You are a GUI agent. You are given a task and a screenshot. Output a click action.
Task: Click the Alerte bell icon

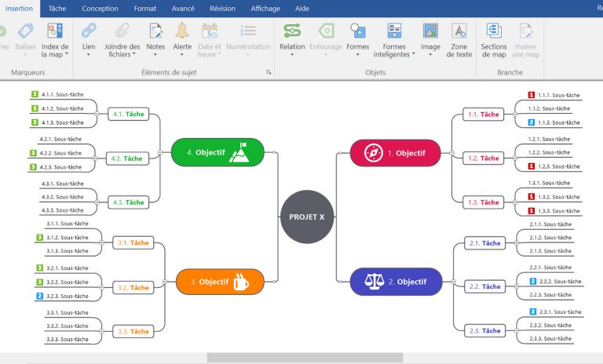(182, 31)
